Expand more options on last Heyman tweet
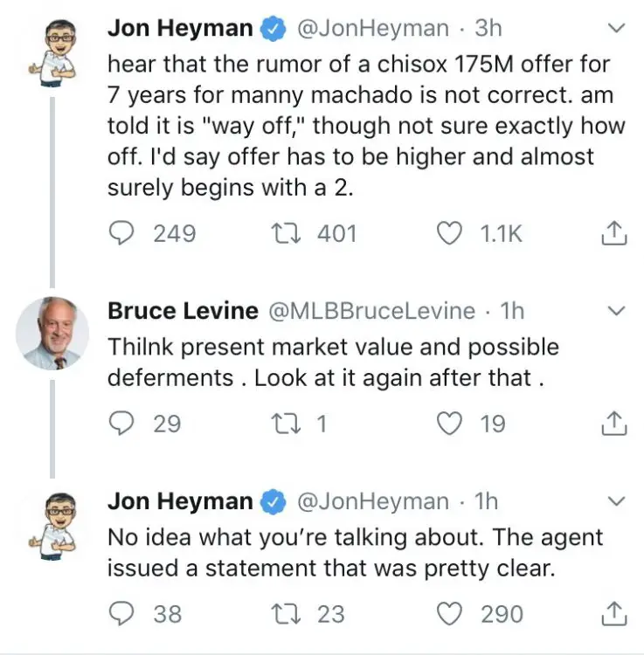Screen dimensions: 644x655 click(x=616, y=501)
